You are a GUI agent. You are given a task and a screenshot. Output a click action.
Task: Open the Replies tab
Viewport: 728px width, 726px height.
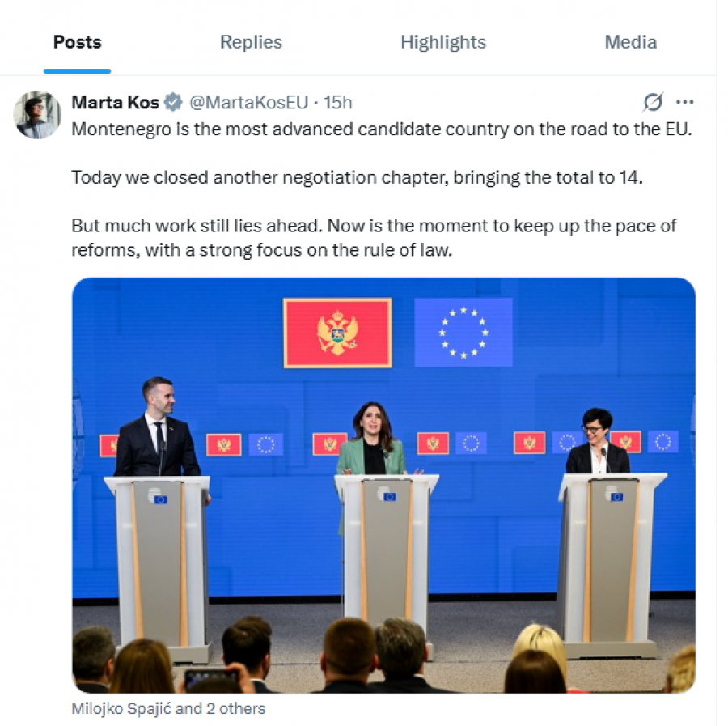[x=251, y=42]
